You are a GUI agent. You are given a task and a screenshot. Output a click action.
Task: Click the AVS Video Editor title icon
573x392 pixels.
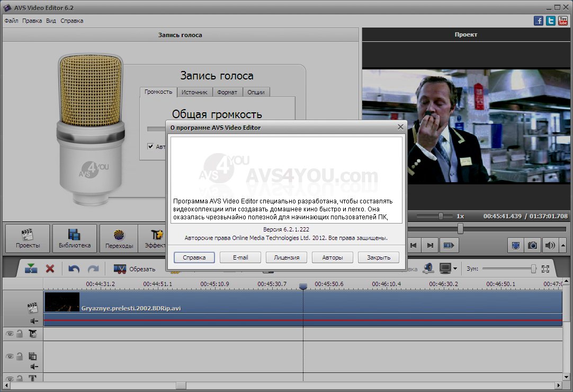click(x=7, y=7)
